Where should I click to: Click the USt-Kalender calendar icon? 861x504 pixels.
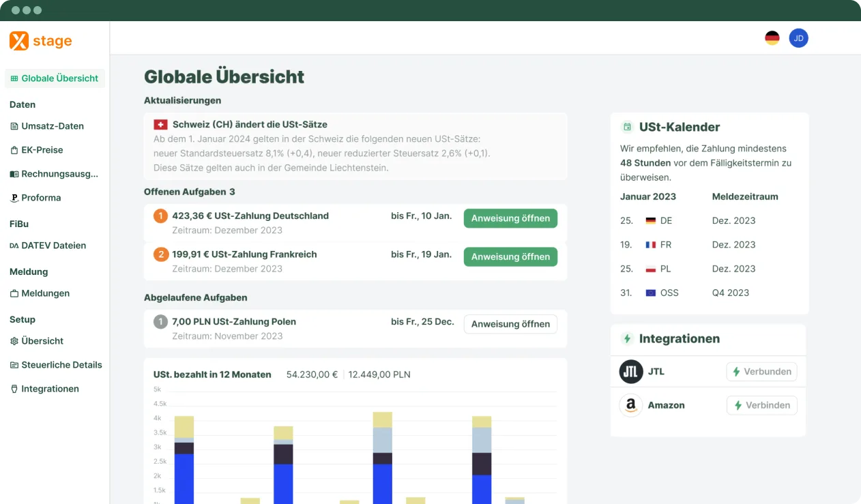pyautogui.click(x=627, y=127)
